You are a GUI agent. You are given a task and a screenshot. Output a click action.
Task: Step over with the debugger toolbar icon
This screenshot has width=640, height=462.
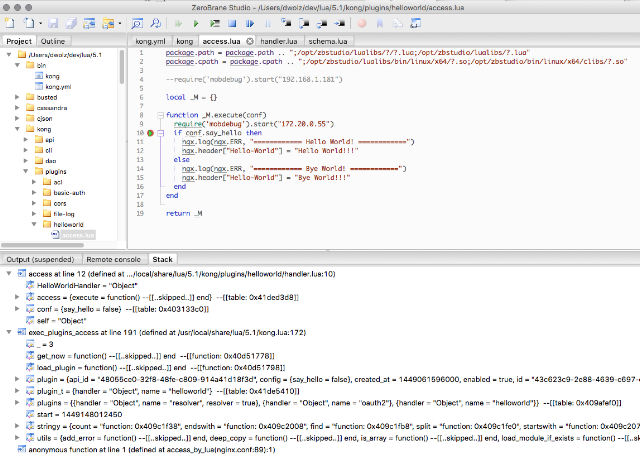pos(304,23)
